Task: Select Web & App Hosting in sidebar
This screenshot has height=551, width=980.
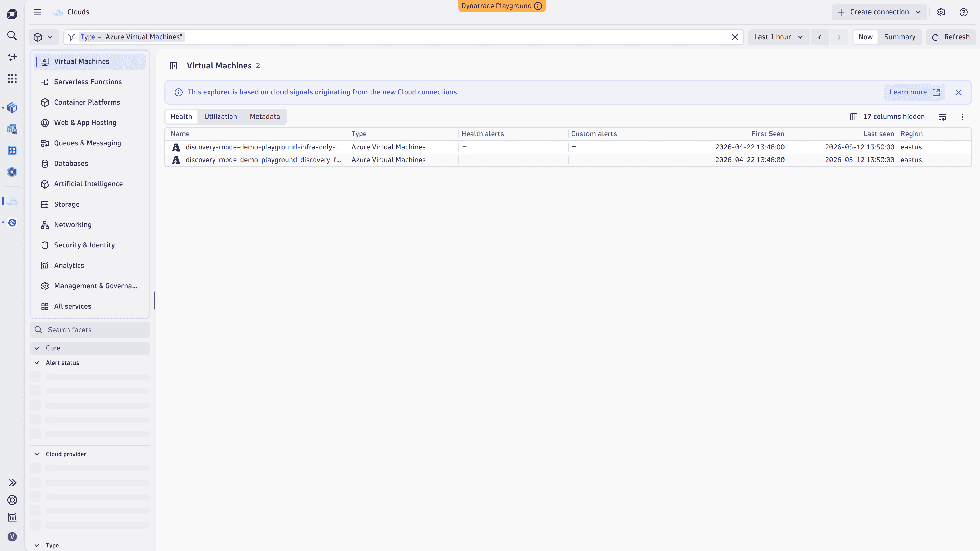Action: coord(90,123)
